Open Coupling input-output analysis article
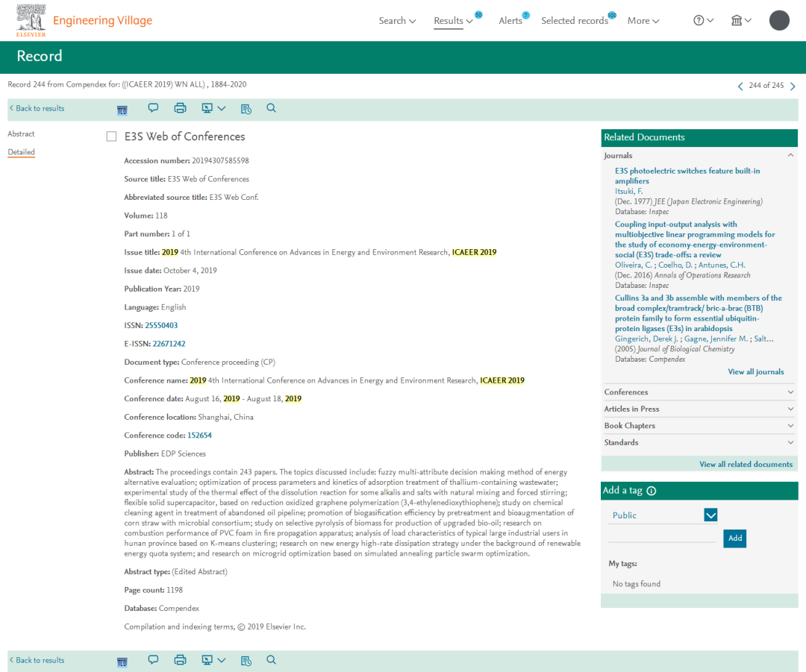The width and height of the screenshot is (806, 672). (x=695, y=239)
